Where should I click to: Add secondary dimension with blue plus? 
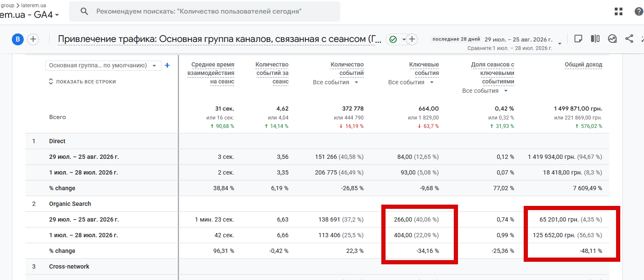click(x=167, y=65)
